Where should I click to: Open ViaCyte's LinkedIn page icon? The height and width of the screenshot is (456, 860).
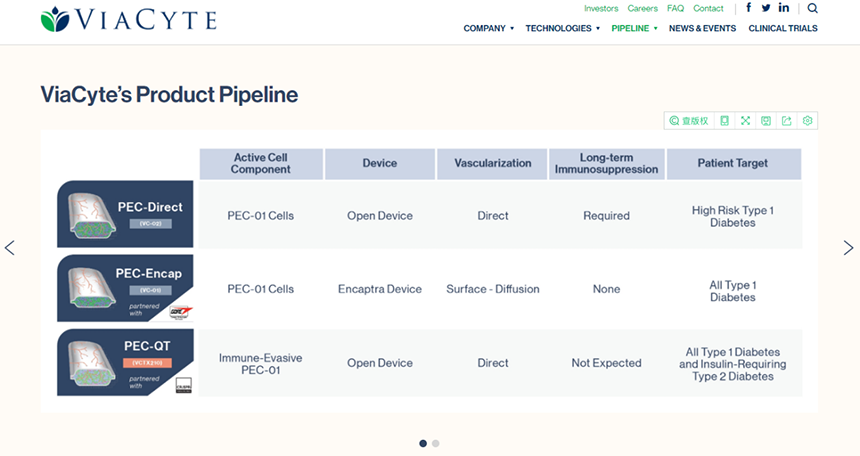784,8
